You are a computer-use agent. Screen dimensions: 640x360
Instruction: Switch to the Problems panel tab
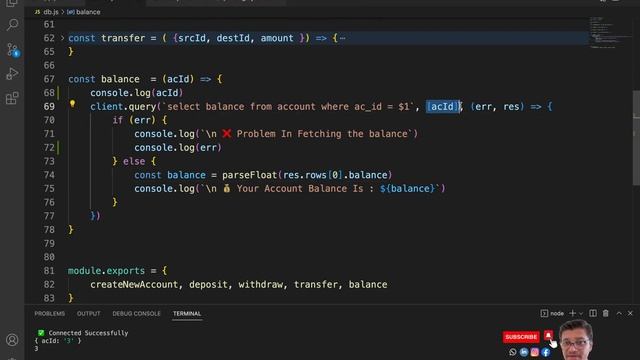(49, 313)
